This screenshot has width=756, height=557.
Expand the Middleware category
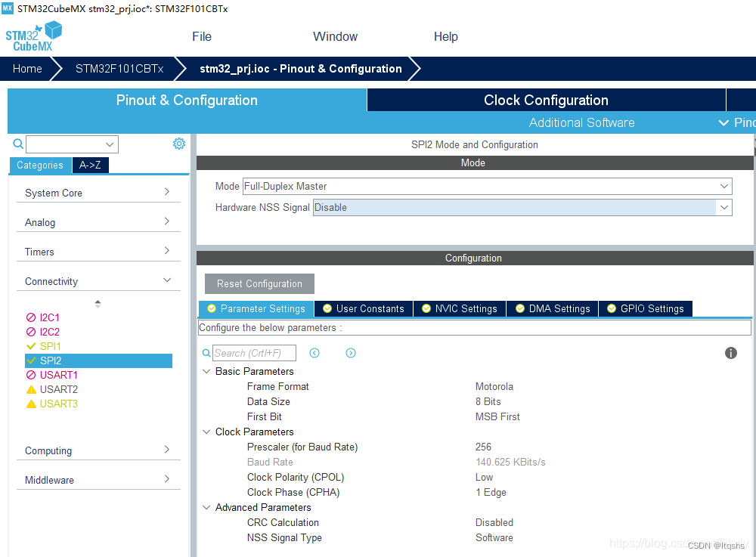tap(98, 480)
